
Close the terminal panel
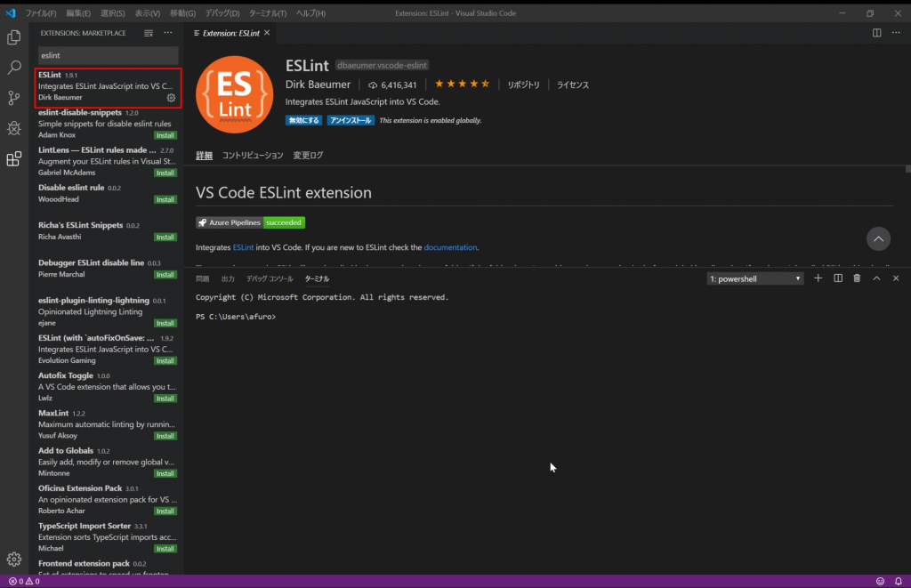click(896, 278)
